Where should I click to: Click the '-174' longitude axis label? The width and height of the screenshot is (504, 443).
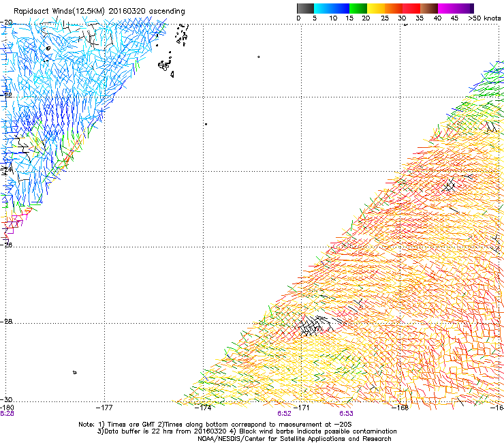click(203, 408)
